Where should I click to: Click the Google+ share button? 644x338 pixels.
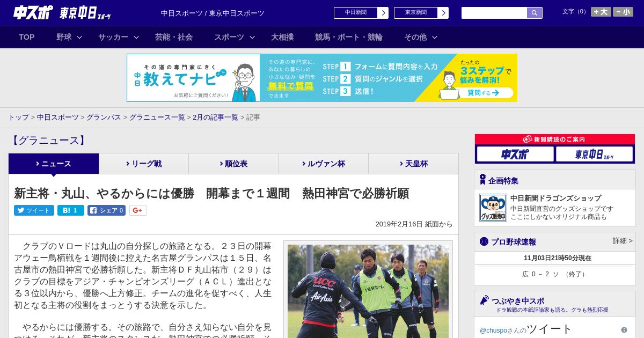pyautogui.click(x=138, y=210)
